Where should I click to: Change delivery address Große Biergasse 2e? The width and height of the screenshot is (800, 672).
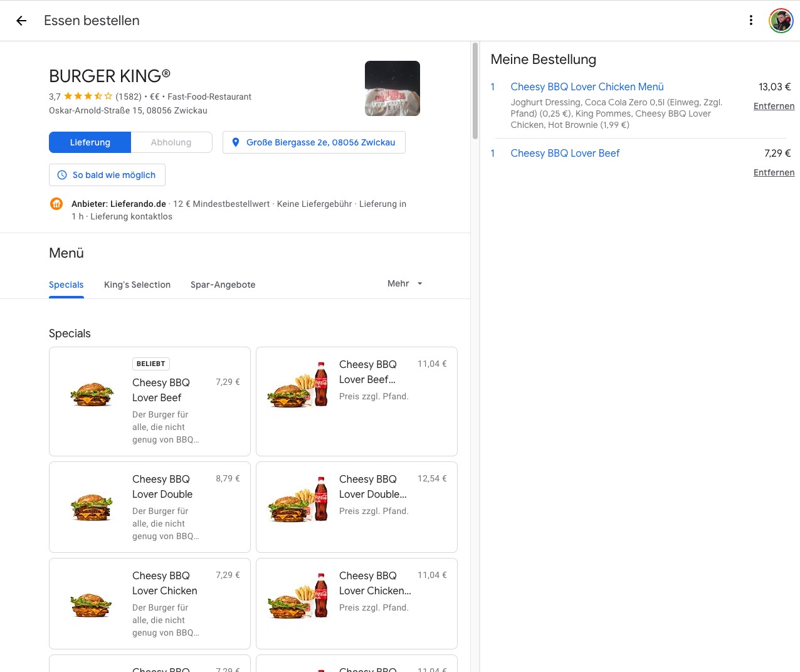coord(314,142)
